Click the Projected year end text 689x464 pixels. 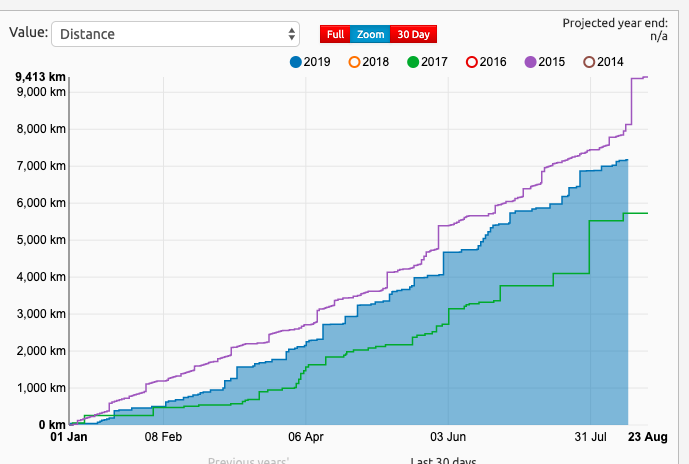[620, 22]
